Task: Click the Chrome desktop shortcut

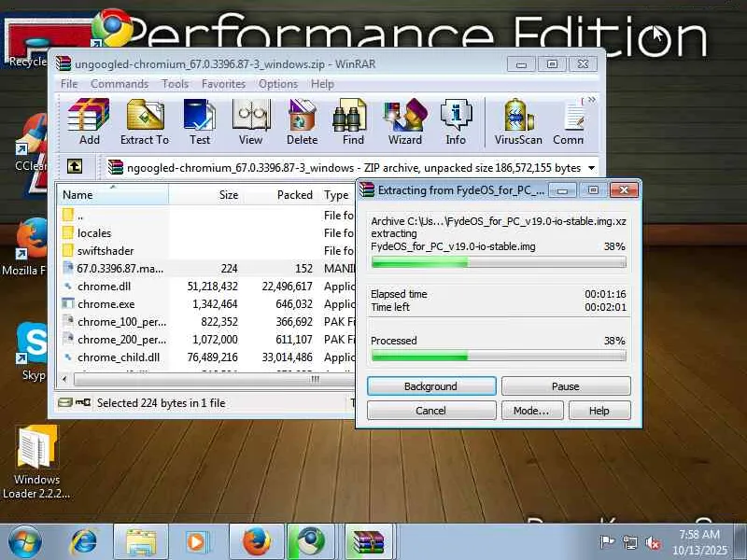Action: 112,27
